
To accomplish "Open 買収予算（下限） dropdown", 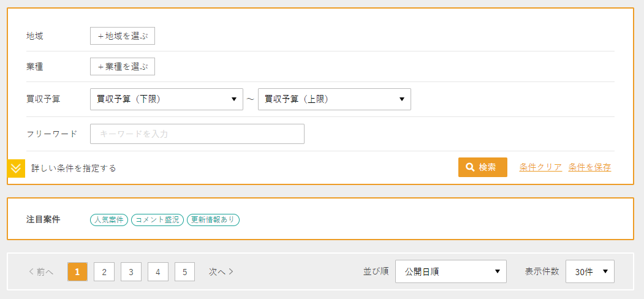I will click(x=166, y=99).
